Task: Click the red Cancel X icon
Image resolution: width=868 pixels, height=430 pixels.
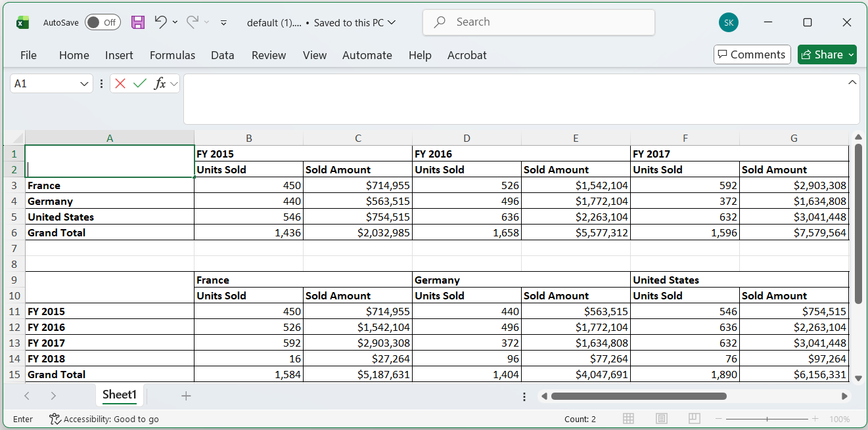Action: pyautogui.click(x=121, y=83)
